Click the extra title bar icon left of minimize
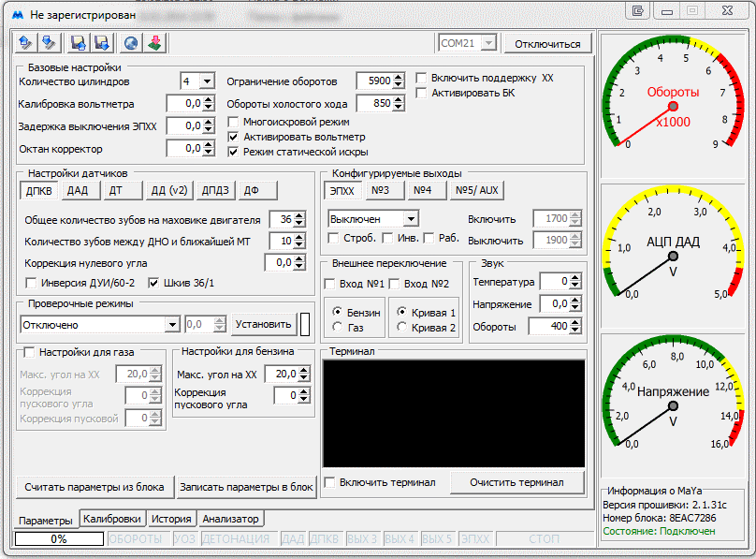Image resolution: width=756 pixels, height=559 pixels. (640, 11)
